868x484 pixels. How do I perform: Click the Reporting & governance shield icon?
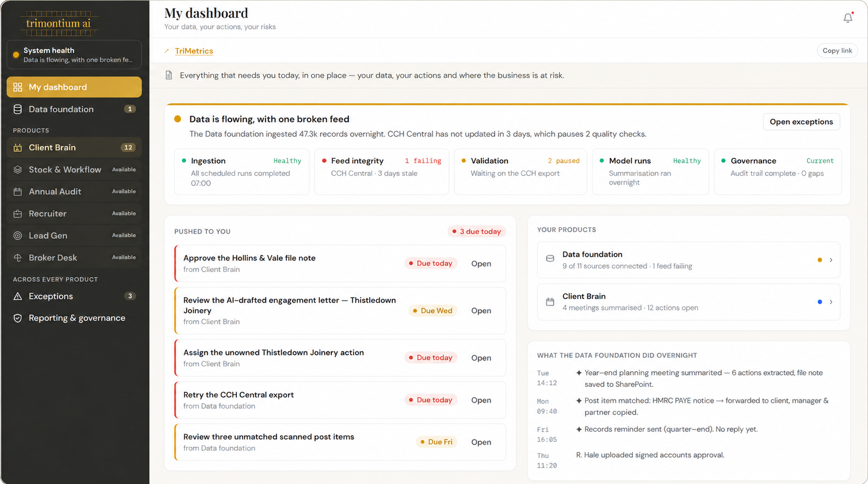click(x=18, y=318)
